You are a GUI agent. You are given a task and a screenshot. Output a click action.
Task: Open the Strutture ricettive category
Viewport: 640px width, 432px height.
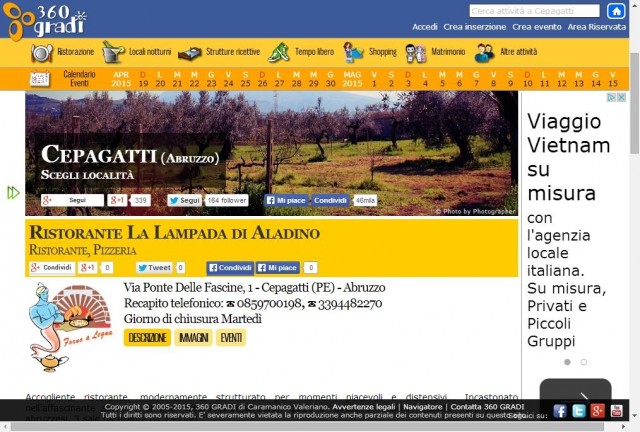(219, 52)
